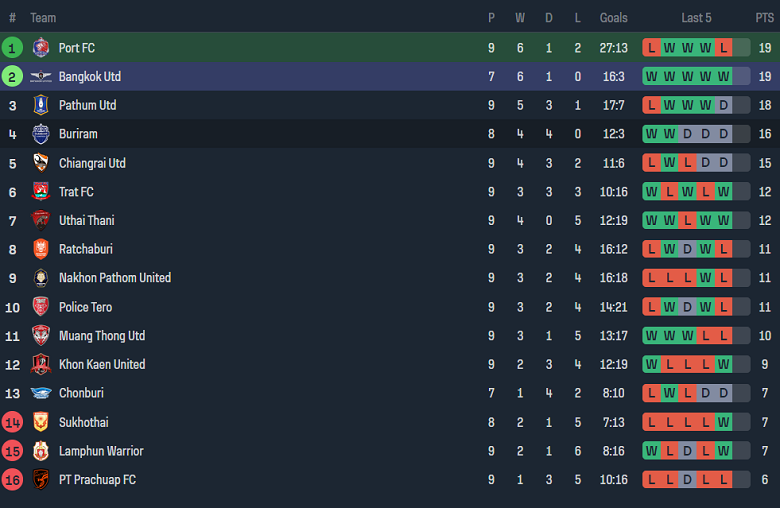Click the Muang Thong Utd crest
Image resolution: width=780 pixels, height=508 pixels.
click(41, 336)
